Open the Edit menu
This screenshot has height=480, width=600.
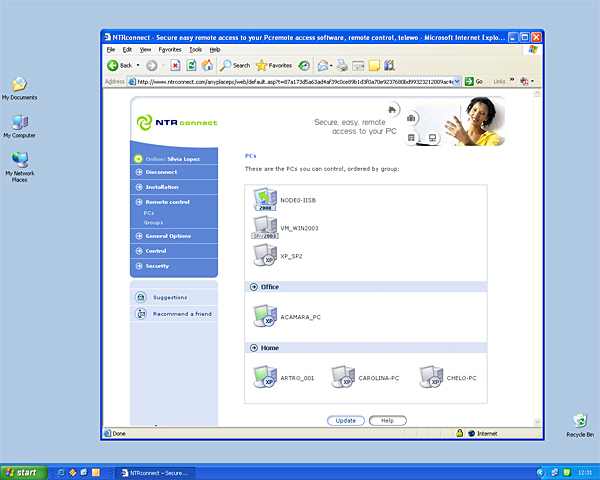pyautogui.click(x=127, y=49)
